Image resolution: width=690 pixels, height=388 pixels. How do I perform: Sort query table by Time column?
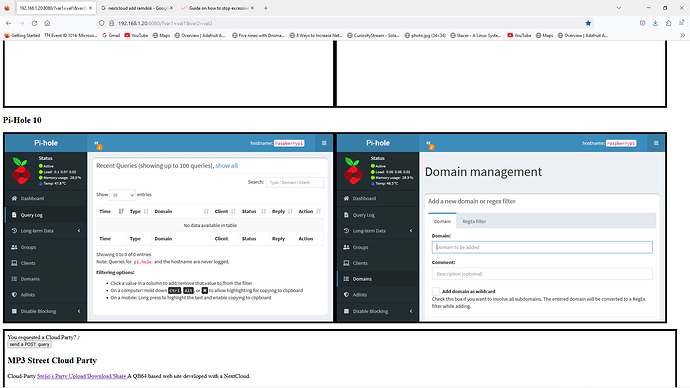111,212
